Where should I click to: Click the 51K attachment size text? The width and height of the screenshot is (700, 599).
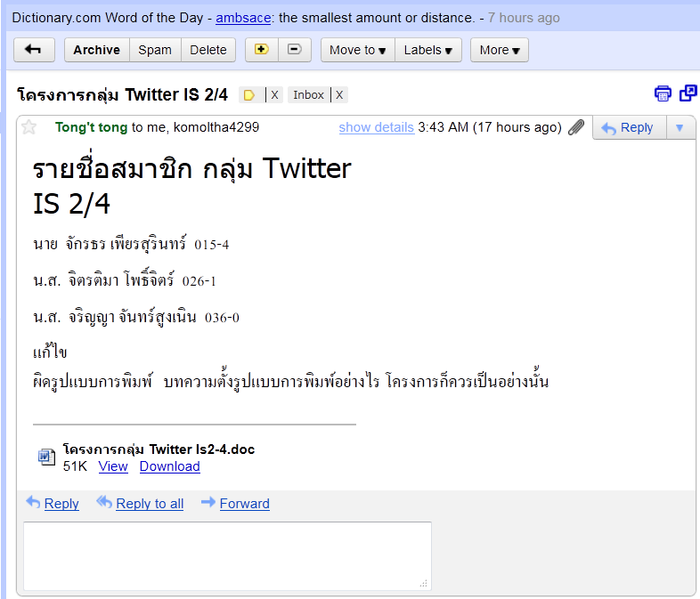[x=75, y=466]
